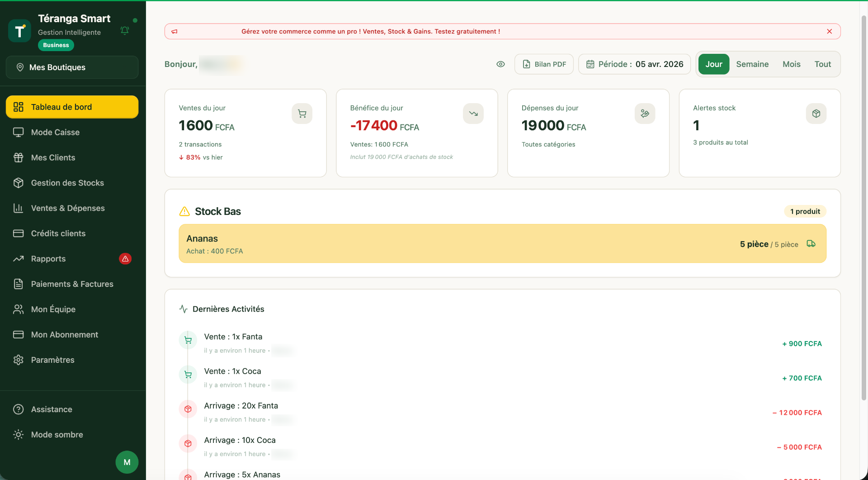Open Rapports page
Image resolution: width=868 pixels, height=480 pixels.
pyautogui.click(x=72, y=259)
